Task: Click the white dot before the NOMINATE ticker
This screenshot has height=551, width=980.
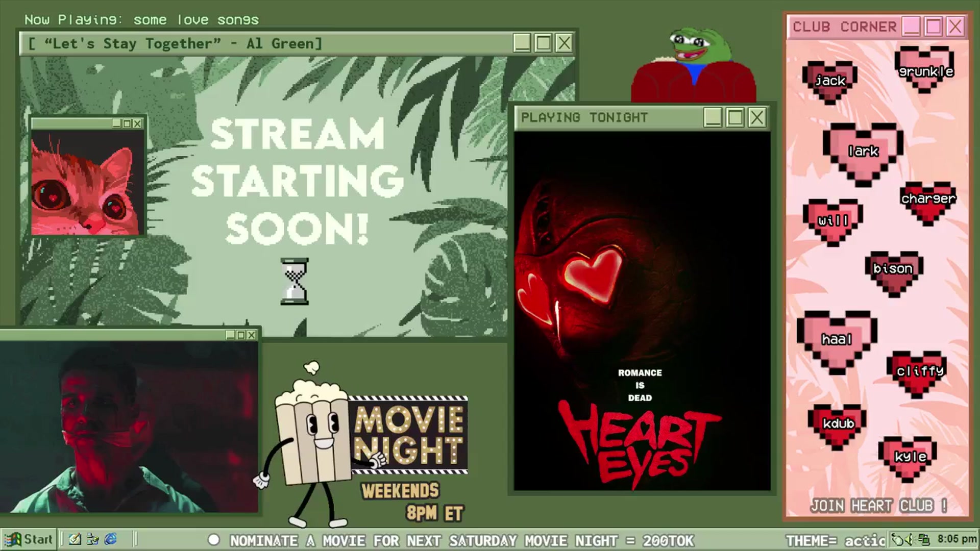Action: point(214,540)
